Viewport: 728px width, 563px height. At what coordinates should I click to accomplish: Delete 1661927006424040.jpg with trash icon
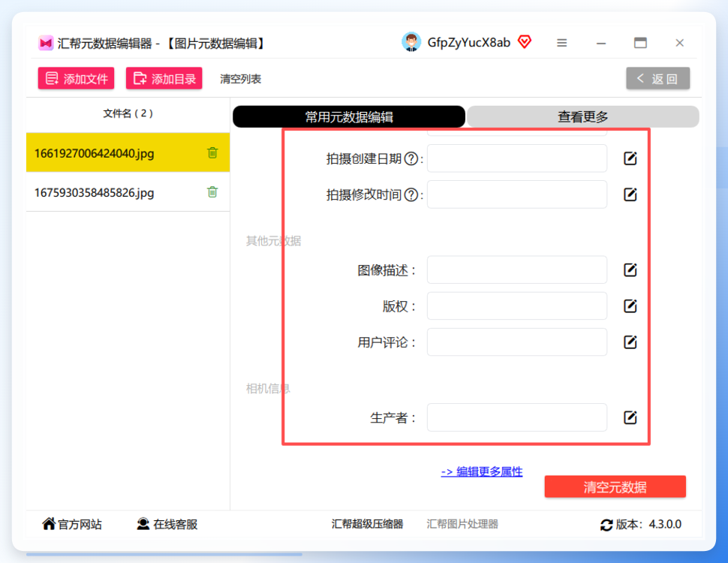point(212,152)
